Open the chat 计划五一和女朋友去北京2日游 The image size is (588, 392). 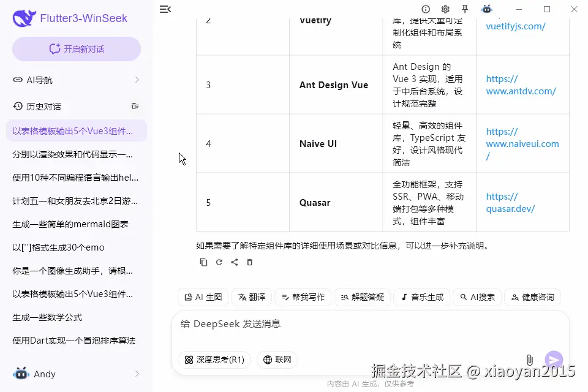pos(77,201)
